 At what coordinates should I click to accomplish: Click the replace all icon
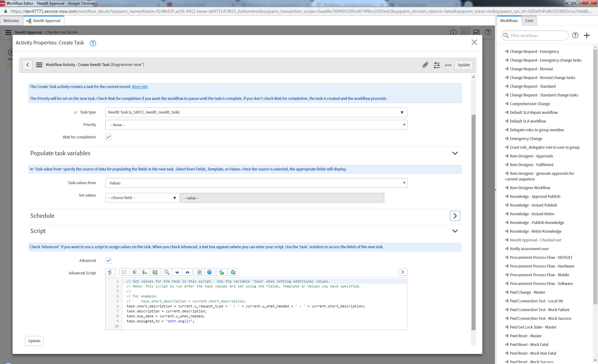[x=155, y=272]
